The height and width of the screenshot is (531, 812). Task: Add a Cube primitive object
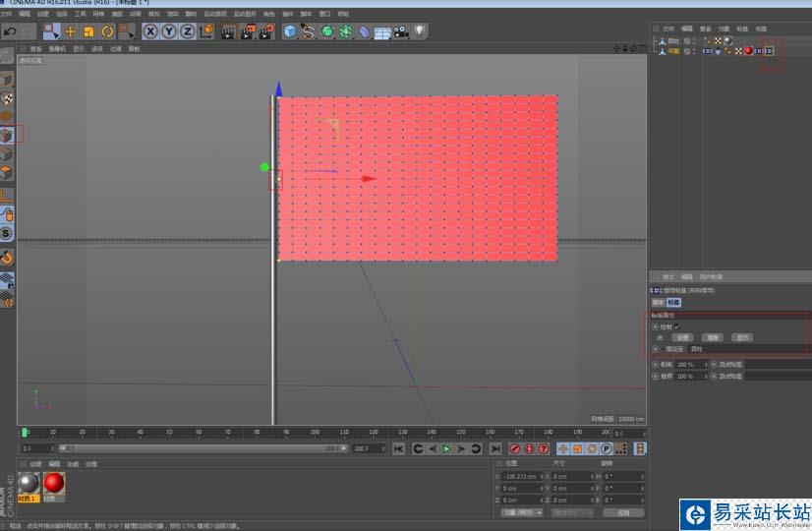[290, 31]
